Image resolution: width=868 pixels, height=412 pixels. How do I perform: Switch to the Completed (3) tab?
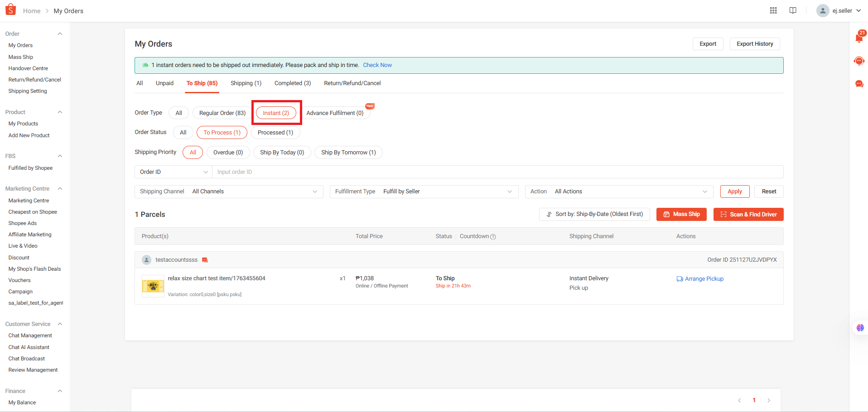pyautogui.click(x=293, y=83)
